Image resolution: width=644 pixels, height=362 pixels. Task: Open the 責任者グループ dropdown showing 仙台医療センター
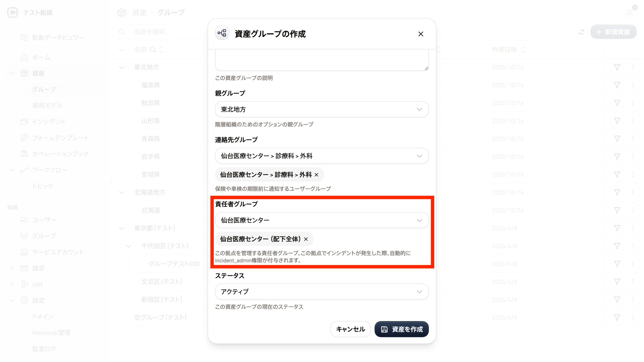pyautogui.click(x=322, y=220)
